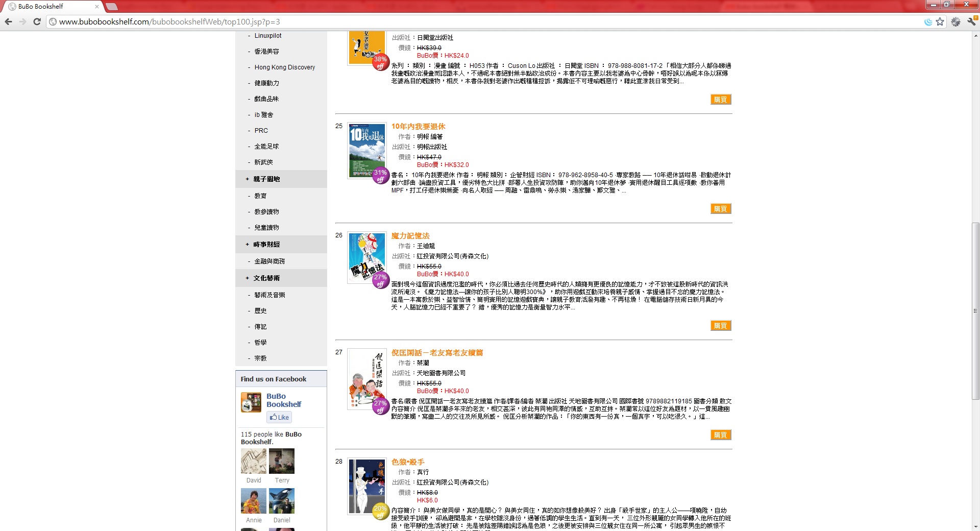Click the gear extension icon in toolbar
Viewport: 980px width, 531px height.
(x=955, y=21)
